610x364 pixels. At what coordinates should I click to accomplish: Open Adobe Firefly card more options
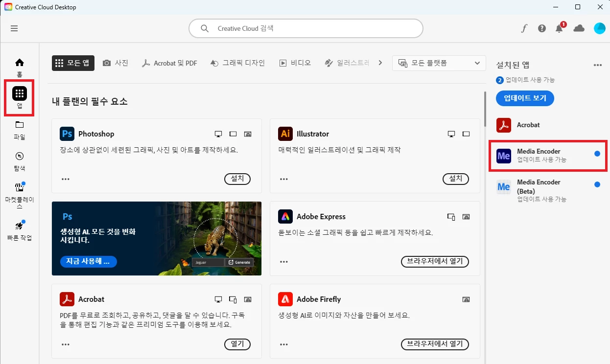point(284,344)
